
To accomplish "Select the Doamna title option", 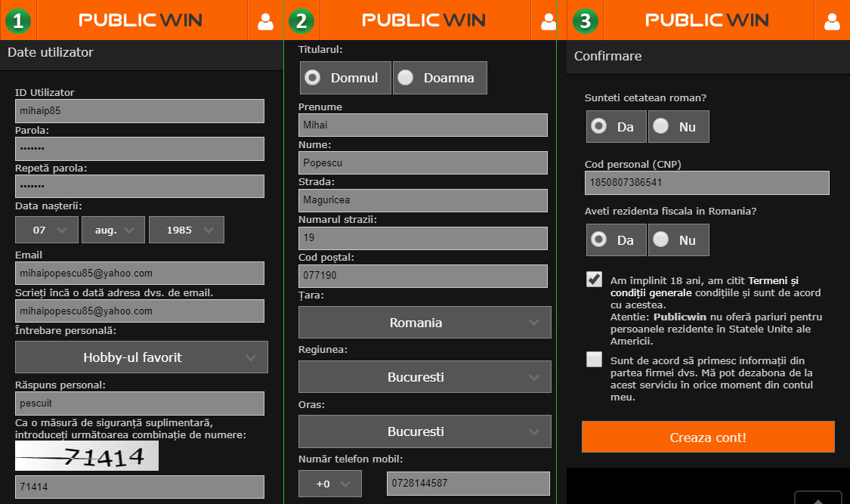I will click(440, 77).
